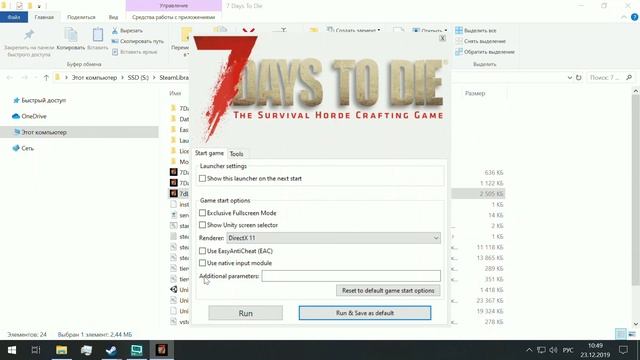Open the Файл menu in Explorer
Screen dimensions: 640x360
point(14,17)
